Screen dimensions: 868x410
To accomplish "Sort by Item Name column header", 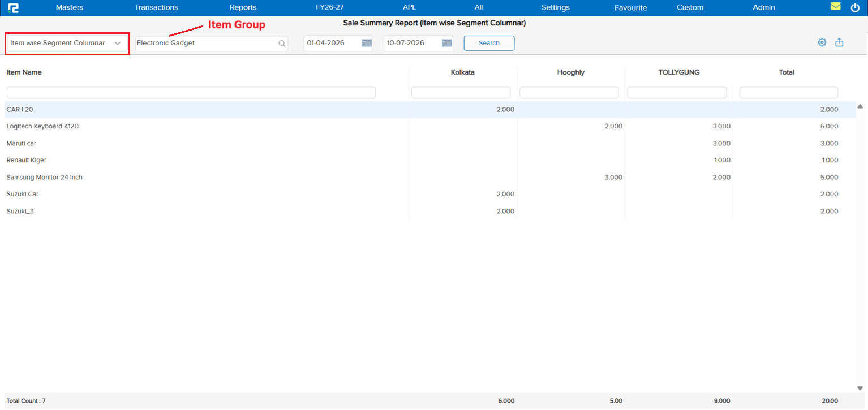I will tap(24, 72).
